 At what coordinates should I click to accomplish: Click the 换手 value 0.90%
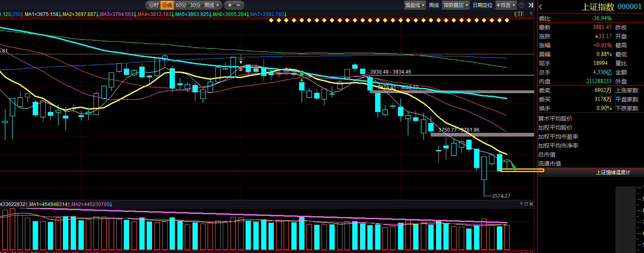tap(604, 108)
